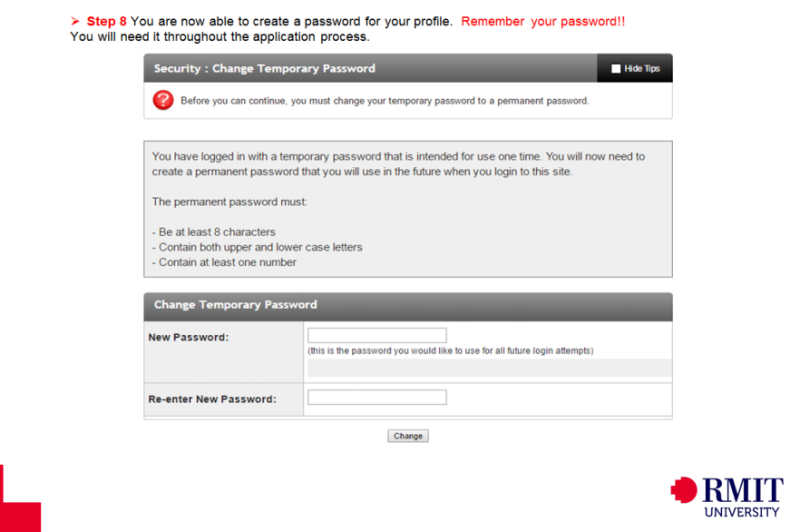
Task: Click the red "Remember your password!!" text
Action: click(543, 21)
